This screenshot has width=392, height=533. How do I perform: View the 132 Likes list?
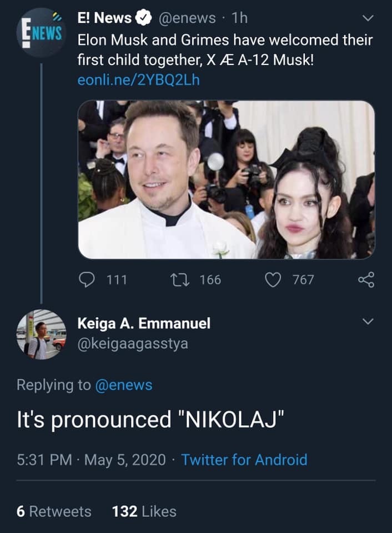pyautogui.click(x=144, y=511)
